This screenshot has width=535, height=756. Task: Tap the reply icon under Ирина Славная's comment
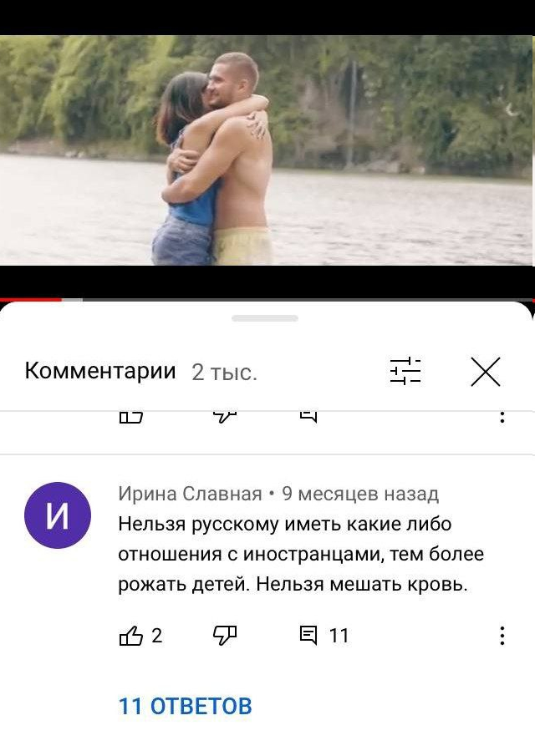coord(308,636)
